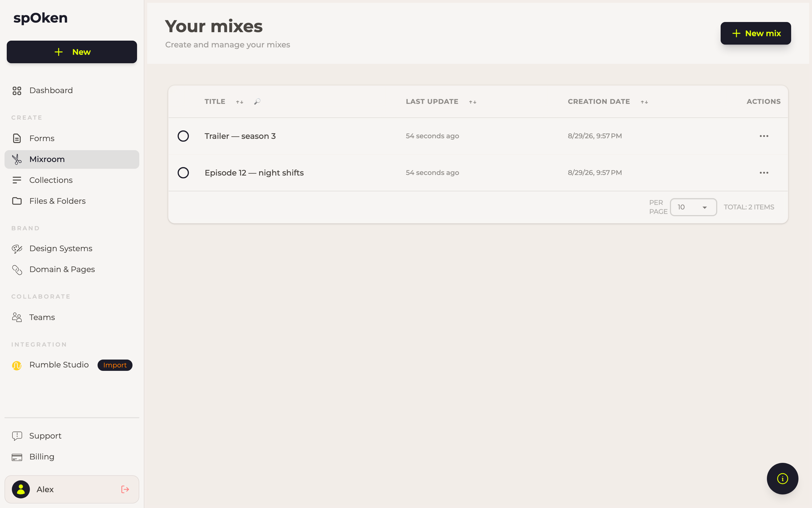Select the Episode 12 — night shifts radio
Viewport: 812px width, 508px height.
183,173
